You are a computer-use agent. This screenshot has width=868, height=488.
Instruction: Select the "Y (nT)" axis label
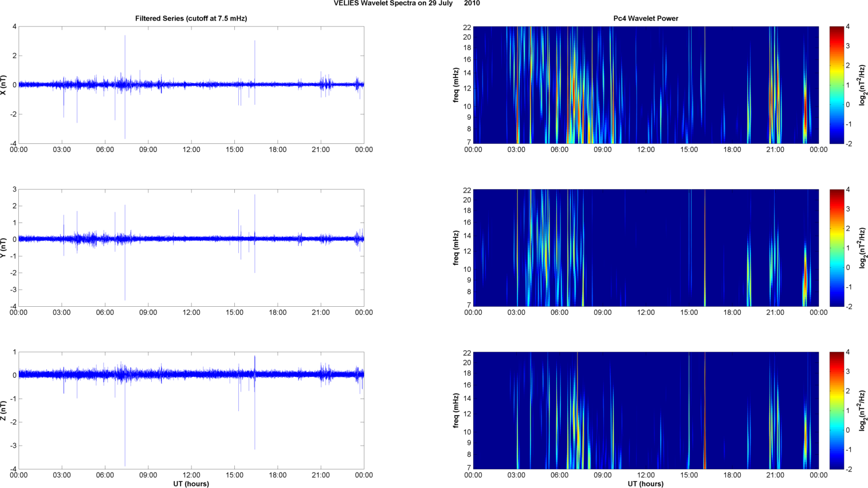5,248
